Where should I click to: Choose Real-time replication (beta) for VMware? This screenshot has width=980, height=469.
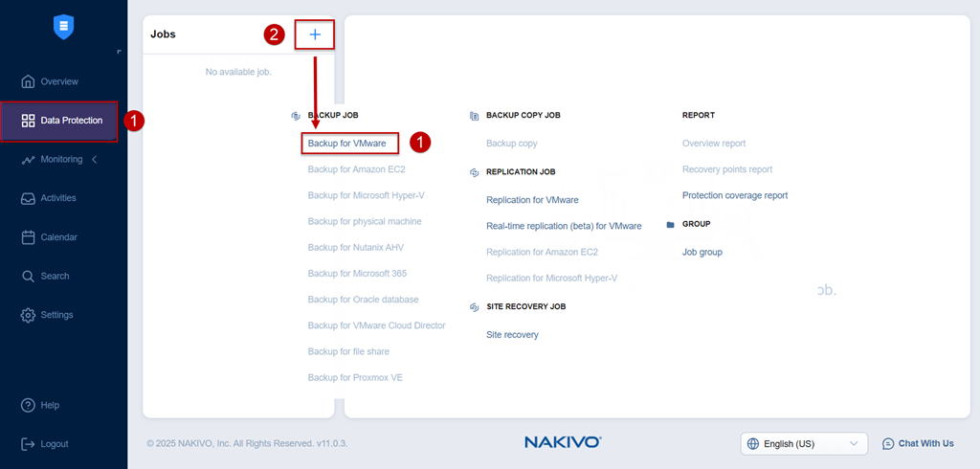[564, 226]
